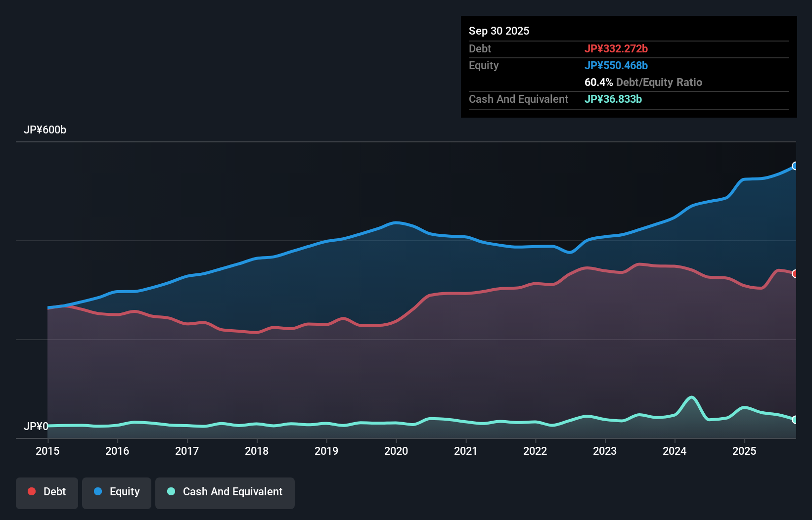Image resolution: width=812 pixels, height=520 pixels.
Task: Click the red Debt legend dot
Action: [x=31, y=491]
